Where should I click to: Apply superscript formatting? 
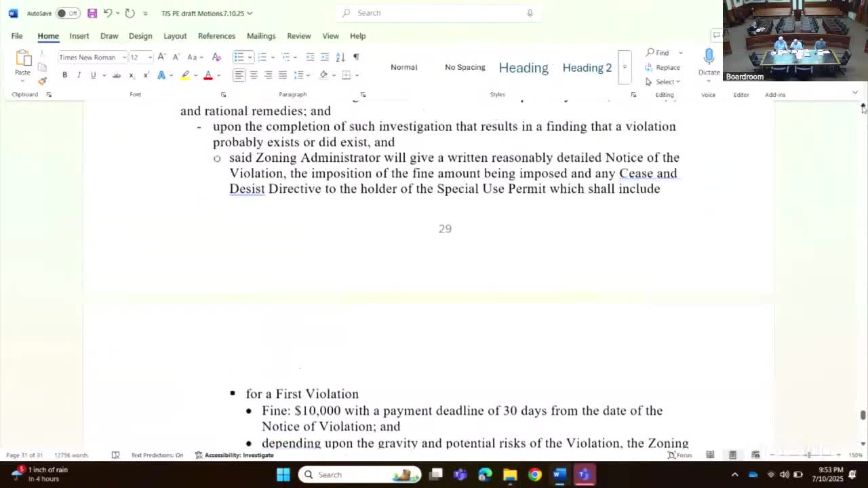tap(146, 75)
